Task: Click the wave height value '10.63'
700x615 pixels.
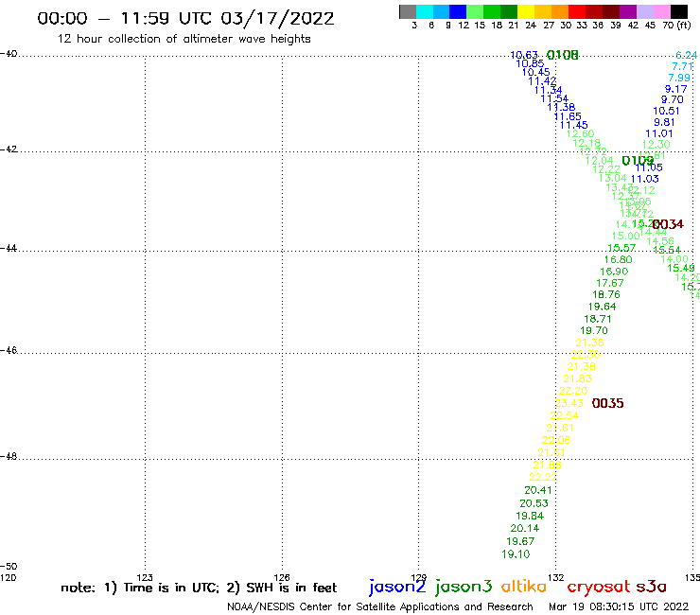Action: 524,55
